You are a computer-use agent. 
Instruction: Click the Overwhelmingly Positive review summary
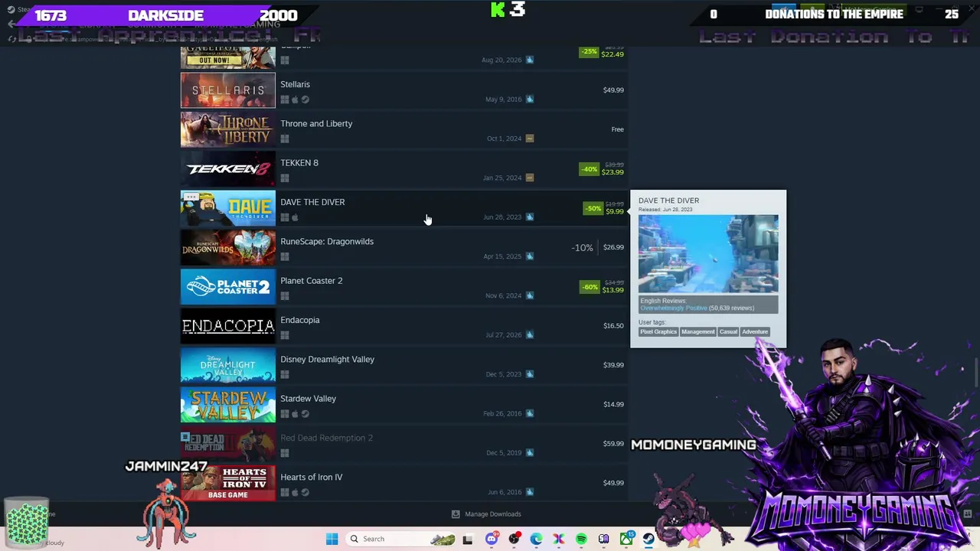pyautogui.click(x=674, y=308)
